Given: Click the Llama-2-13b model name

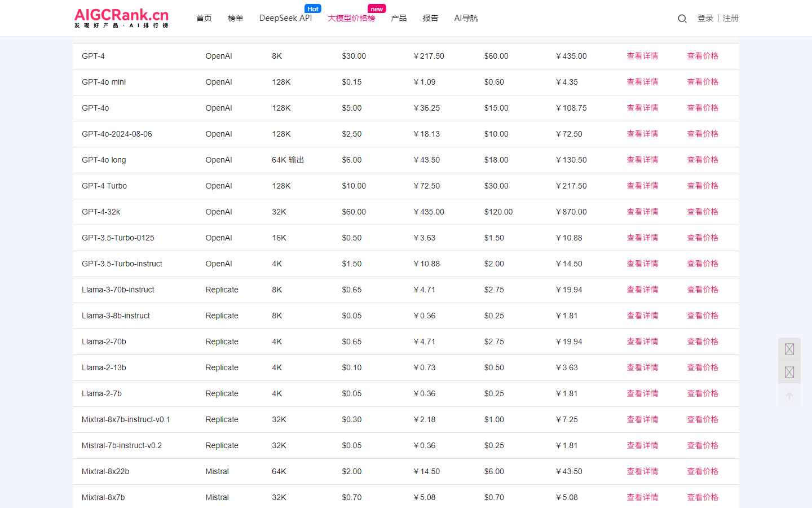Looking at the screenshot, I should point(104,367).
